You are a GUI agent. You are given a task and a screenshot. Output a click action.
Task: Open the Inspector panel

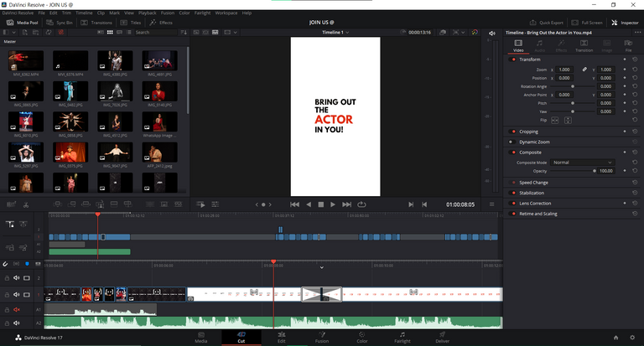pyautogui.click(x=626, y=23)
